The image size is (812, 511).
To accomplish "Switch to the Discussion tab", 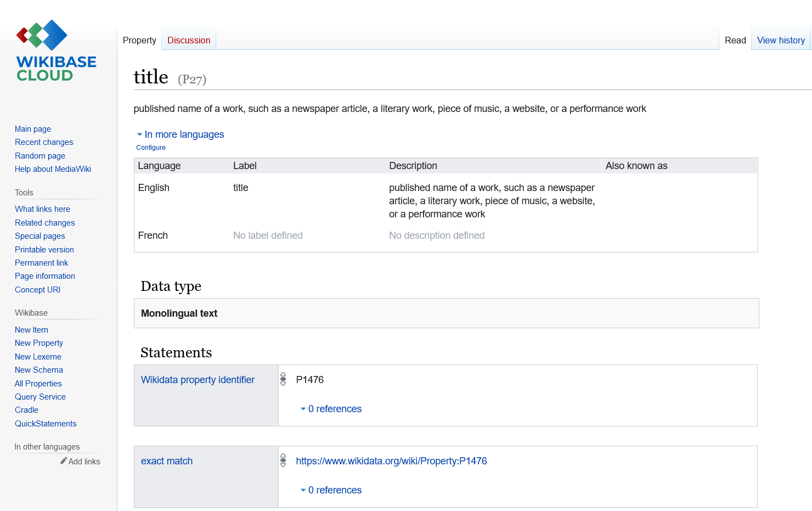I will [189, 40].
